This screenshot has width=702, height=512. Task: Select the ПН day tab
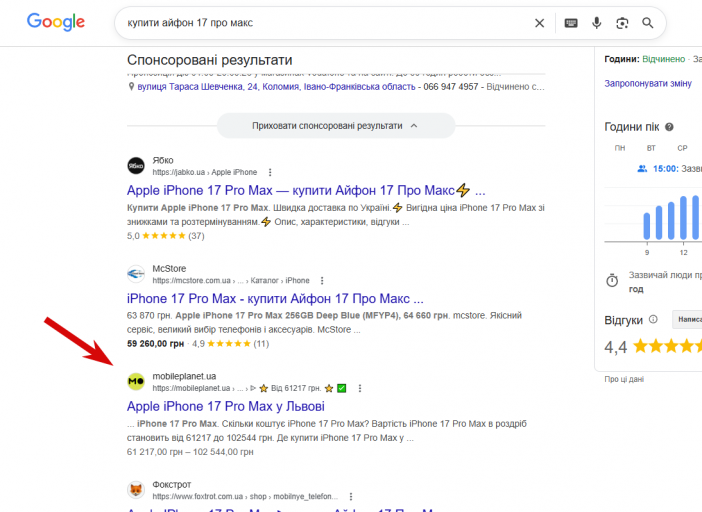(x=620, y=148)
